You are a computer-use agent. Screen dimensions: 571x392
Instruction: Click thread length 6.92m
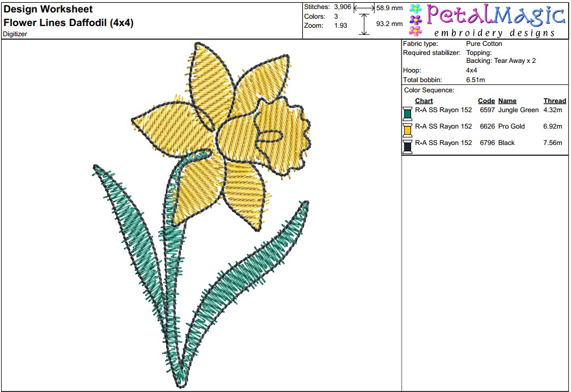point(552,126)
